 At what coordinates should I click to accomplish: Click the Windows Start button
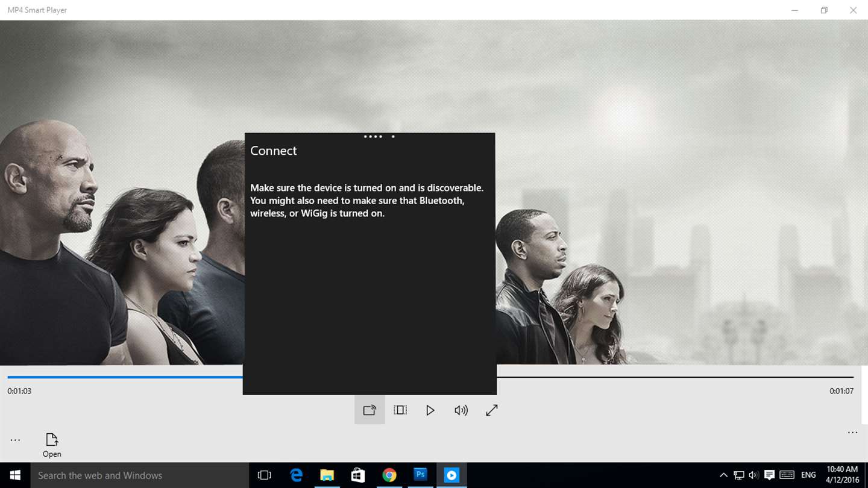click(15, 475)
